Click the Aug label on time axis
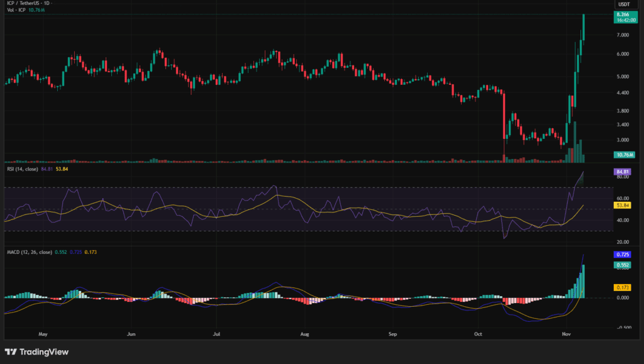644x364 pixels. point(306,334)
